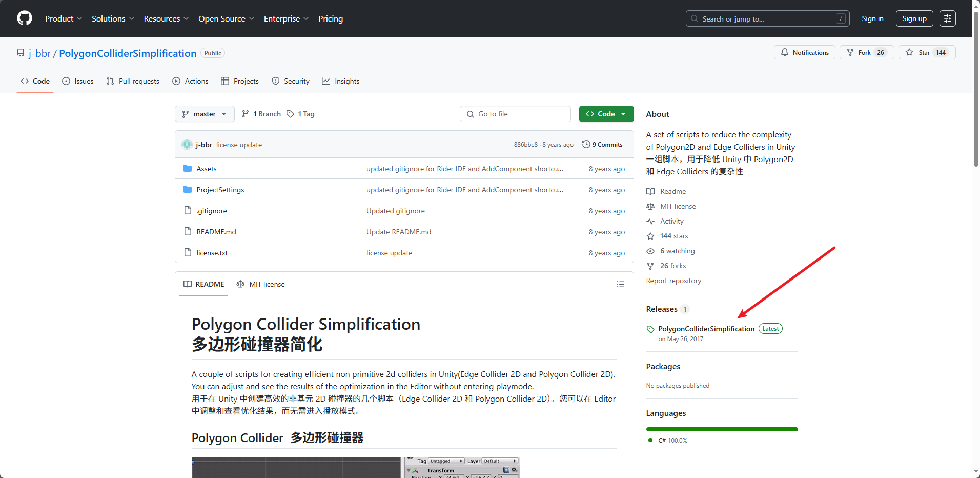Click the eye icon next to 6 watching
This screenshot has width=980, height=478.
pos(650,251)
